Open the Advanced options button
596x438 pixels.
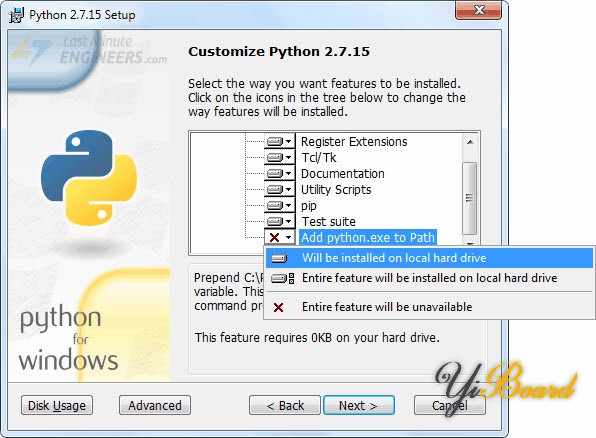(155, 405)
